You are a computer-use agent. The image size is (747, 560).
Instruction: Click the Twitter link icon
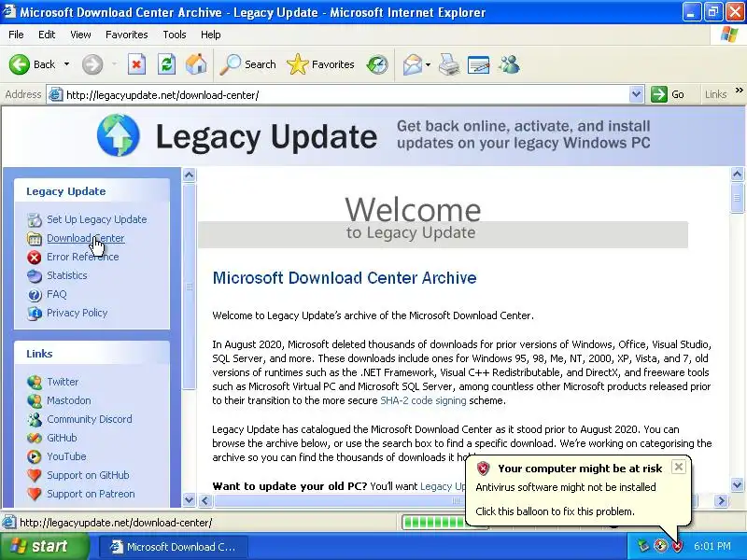(x=35, y=382)
